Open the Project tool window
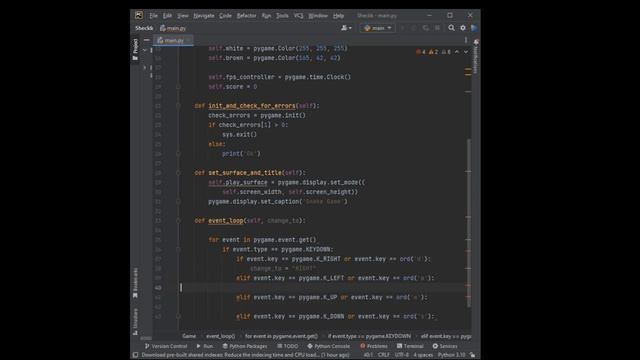Image resolution: width=640 pixels, height=360 pixels. [x=135, y=49]
